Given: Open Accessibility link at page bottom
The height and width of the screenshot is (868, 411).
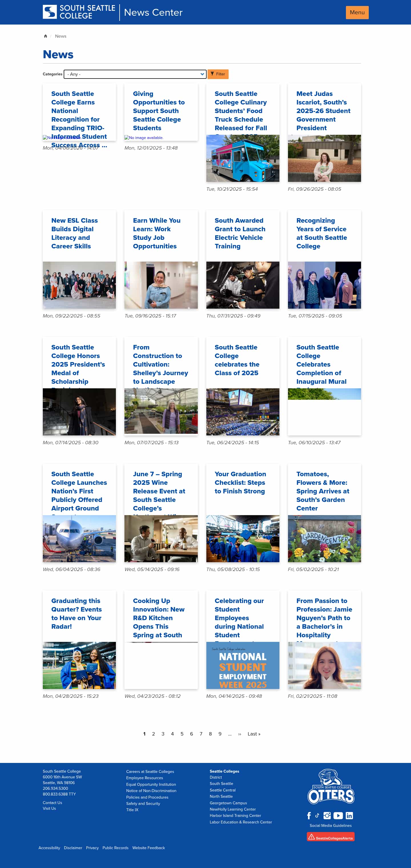Looking at the screenshot, I should coord(49,848).
